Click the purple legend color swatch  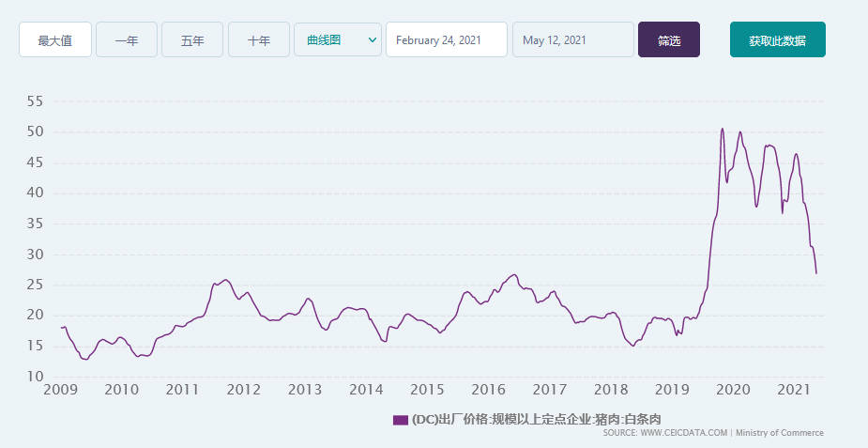[401, 420]
